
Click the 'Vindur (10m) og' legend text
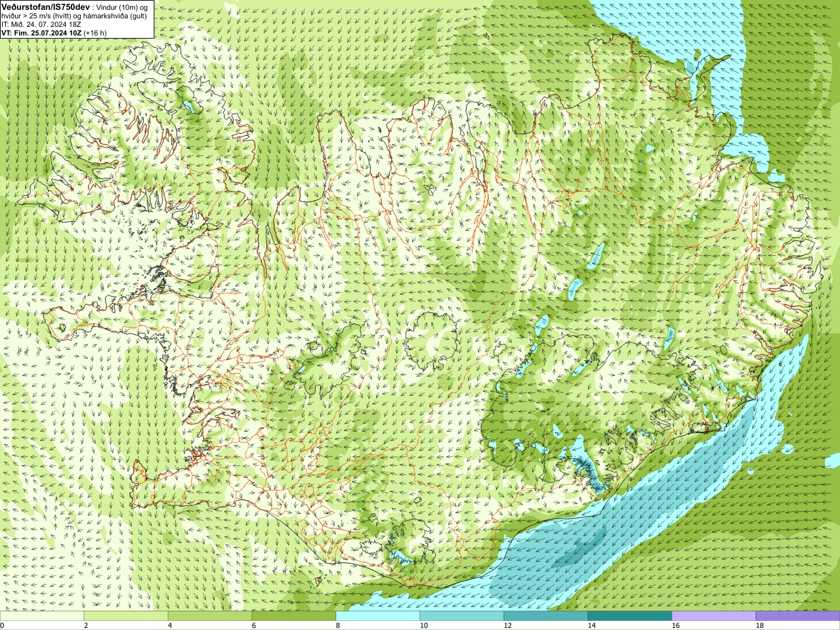122,7
